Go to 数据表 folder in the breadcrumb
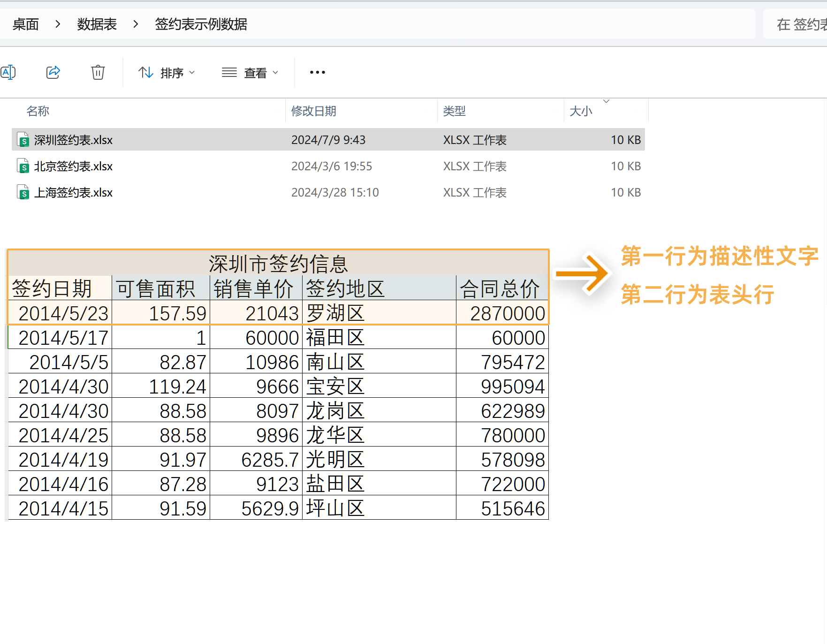This screenshot has height=644, width=827. tap(97, 24)
